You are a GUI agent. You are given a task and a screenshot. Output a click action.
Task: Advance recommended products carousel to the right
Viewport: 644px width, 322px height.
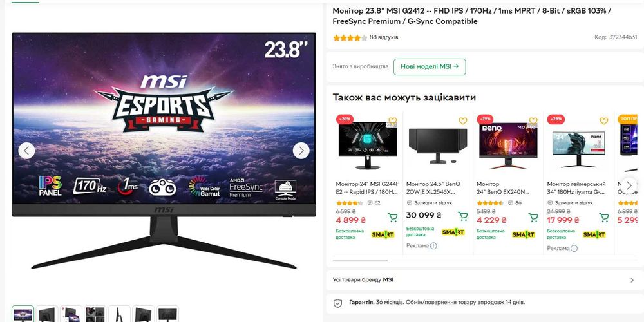point(629,185)
